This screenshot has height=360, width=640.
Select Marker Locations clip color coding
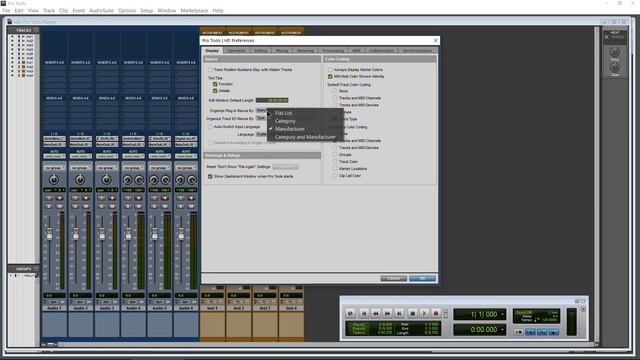(x=335, y=169)
